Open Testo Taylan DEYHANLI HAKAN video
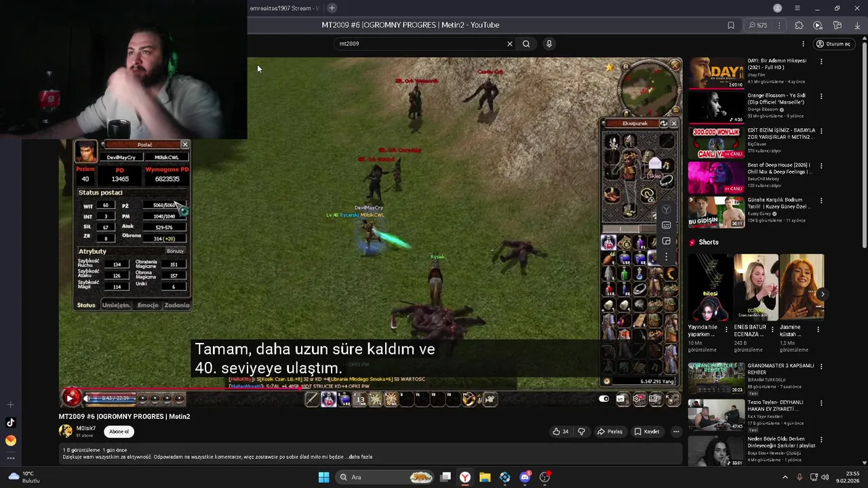 pos(716,414)
